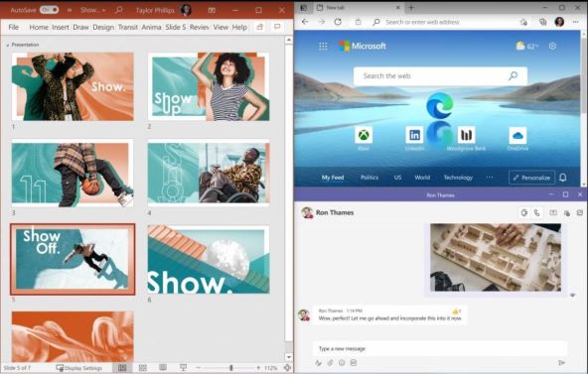
Task: Click the PowerPoint zoom slider handle
Action: pyautogui.click(x=231, y=368)
